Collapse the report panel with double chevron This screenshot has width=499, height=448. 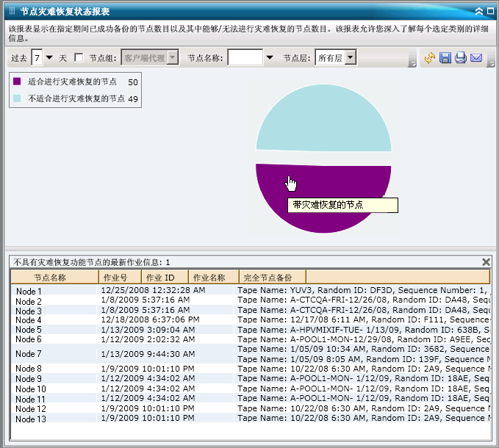coord(479,11)
